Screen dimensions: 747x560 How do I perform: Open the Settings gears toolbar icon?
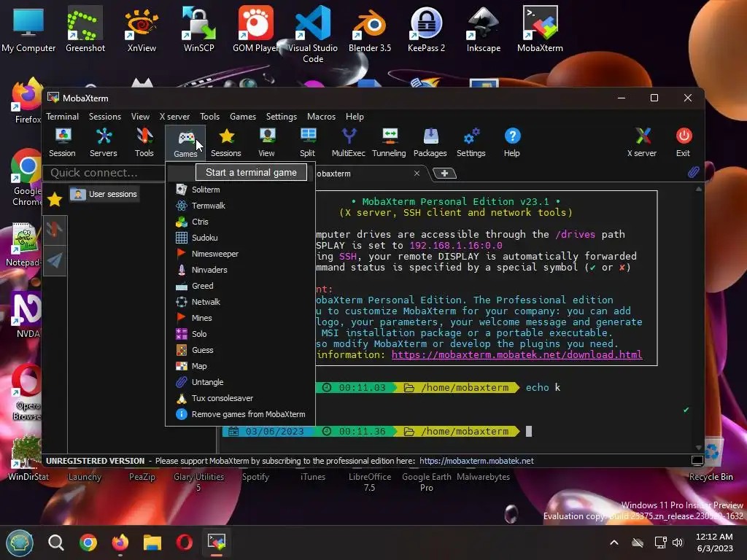click(471, 142)
